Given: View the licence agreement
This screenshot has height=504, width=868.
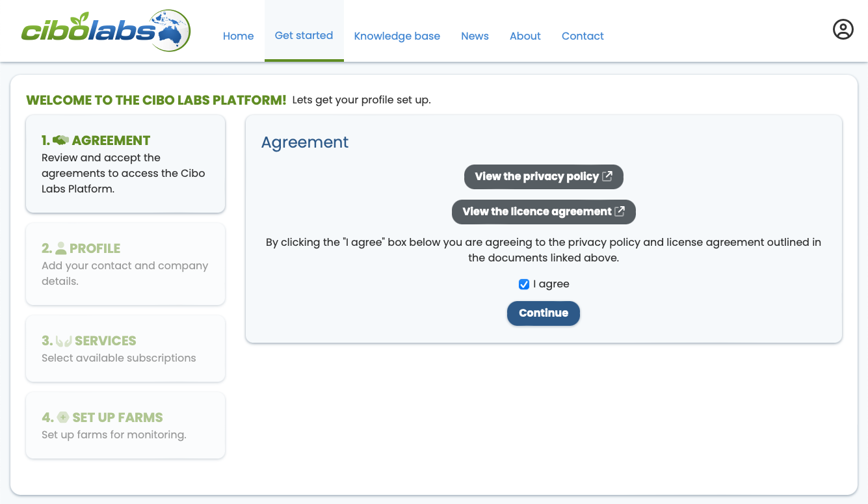Looking at the screenshot, I should click(536, 211).
